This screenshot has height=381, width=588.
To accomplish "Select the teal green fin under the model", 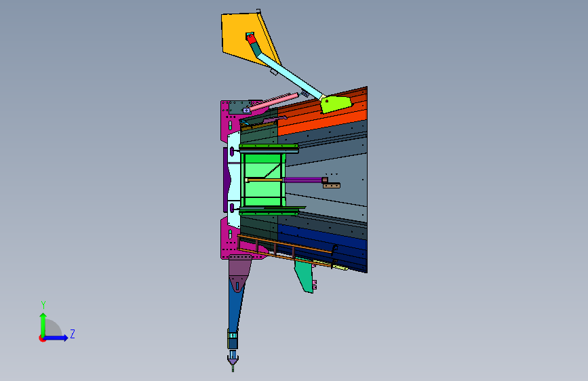I will tap(305, 277).
